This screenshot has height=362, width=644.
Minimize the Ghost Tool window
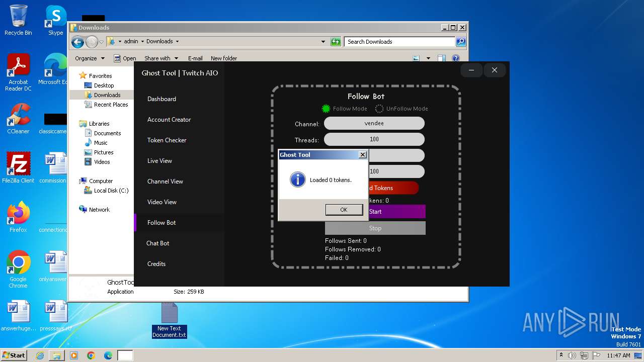coord(471,70)
